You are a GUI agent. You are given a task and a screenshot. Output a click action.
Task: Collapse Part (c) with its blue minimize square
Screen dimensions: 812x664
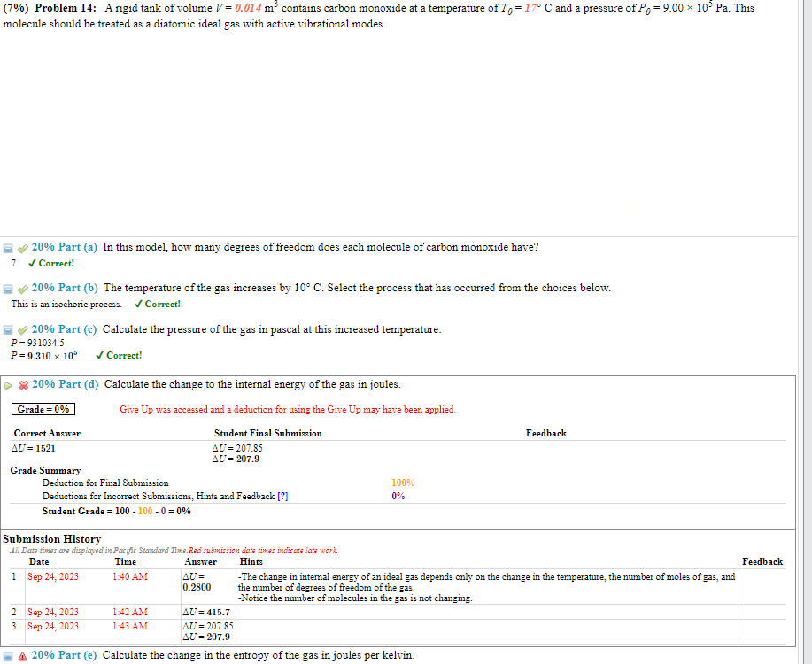point(7,328)
